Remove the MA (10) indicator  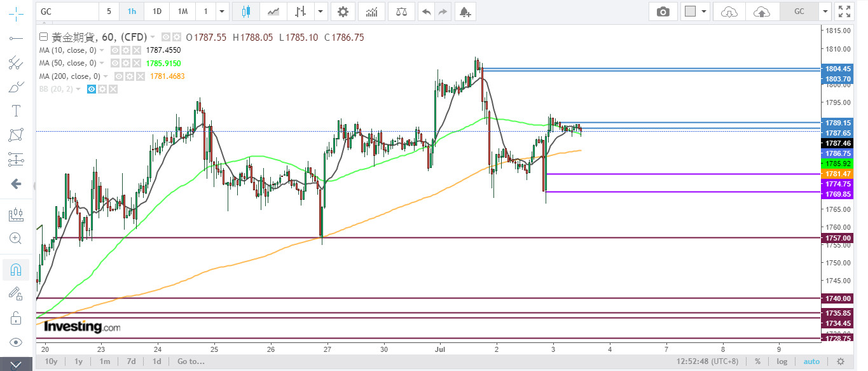click(x=135, y=50)
